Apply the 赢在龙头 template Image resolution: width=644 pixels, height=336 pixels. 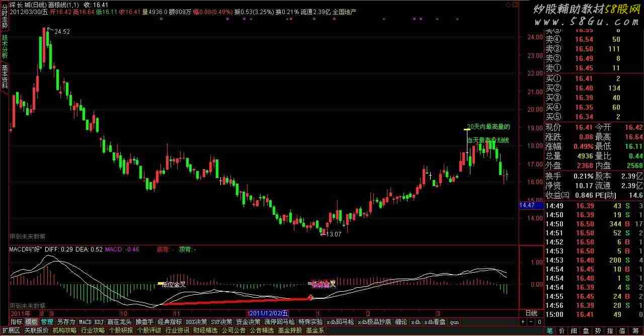pos(119,322)
